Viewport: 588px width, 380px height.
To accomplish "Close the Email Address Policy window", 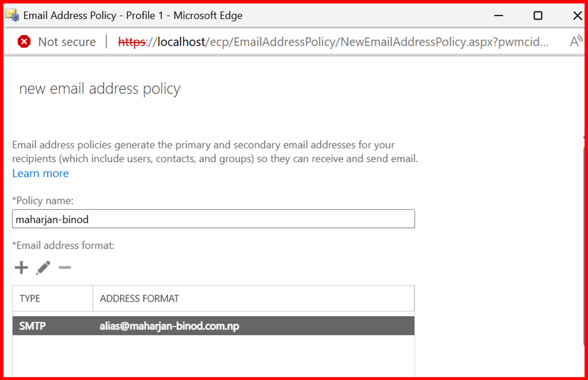I will tap(577, 16).
